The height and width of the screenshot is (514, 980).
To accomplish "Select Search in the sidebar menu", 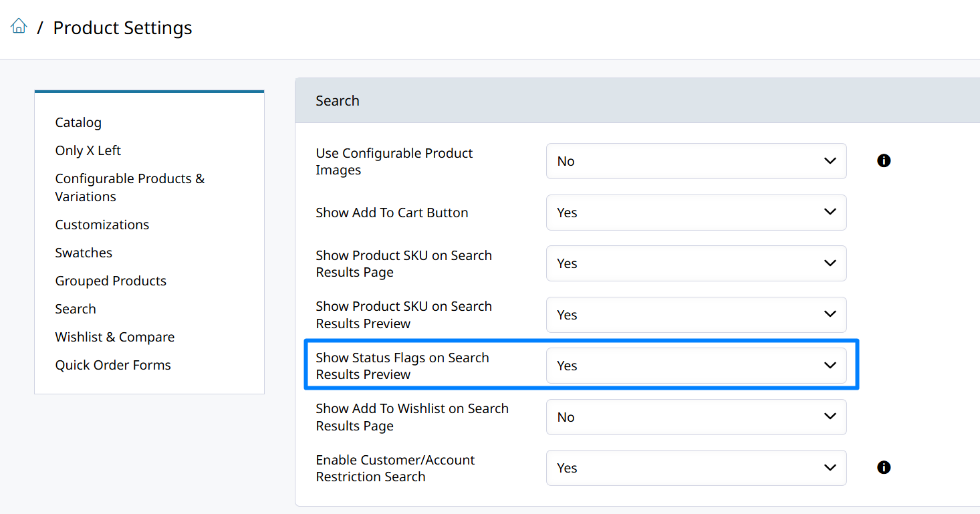I will coord(76,309).
